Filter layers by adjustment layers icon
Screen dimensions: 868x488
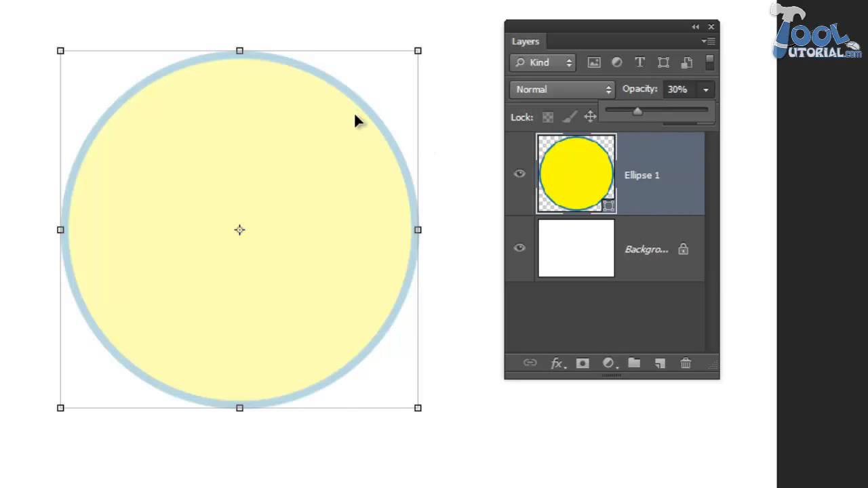617,62
